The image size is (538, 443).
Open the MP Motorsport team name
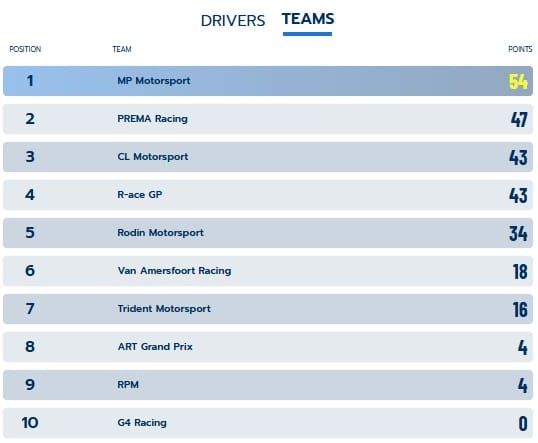154,81
